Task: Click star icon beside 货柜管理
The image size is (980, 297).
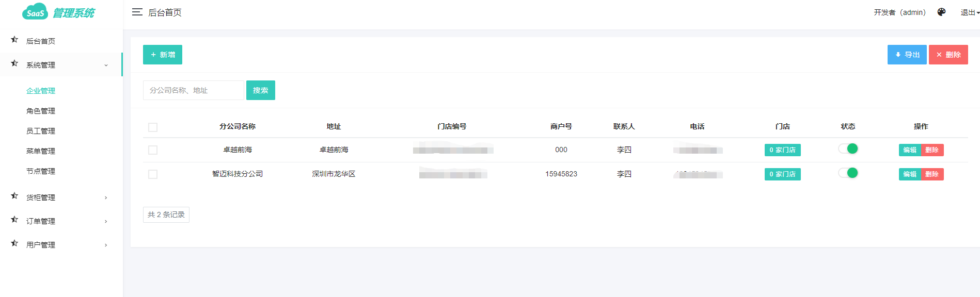Action: (x=14, y=196)
